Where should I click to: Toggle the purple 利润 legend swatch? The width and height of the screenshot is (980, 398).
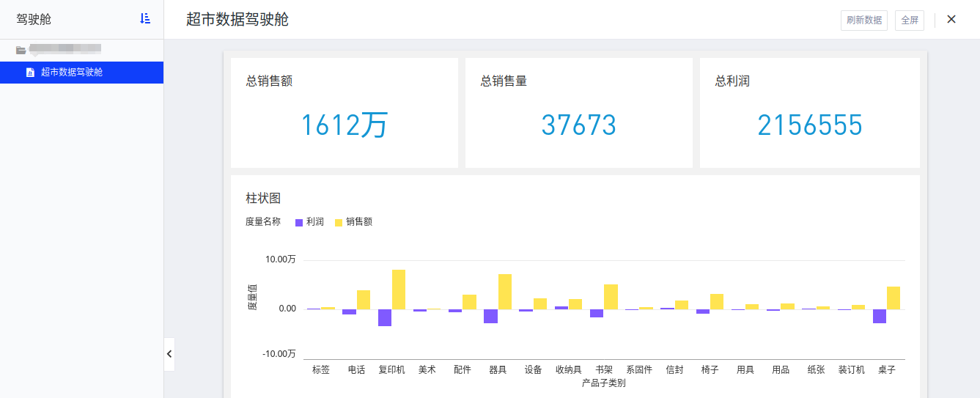(x=298, y=222)
